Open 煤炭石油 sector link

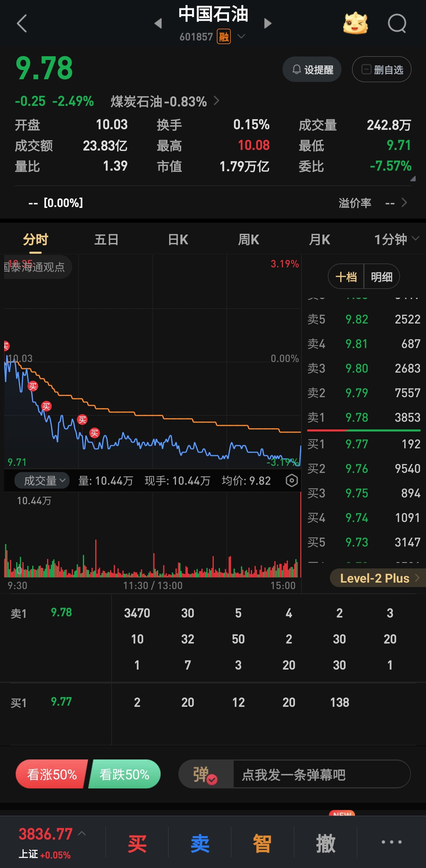pyautogui.click(x=165, y=101)
